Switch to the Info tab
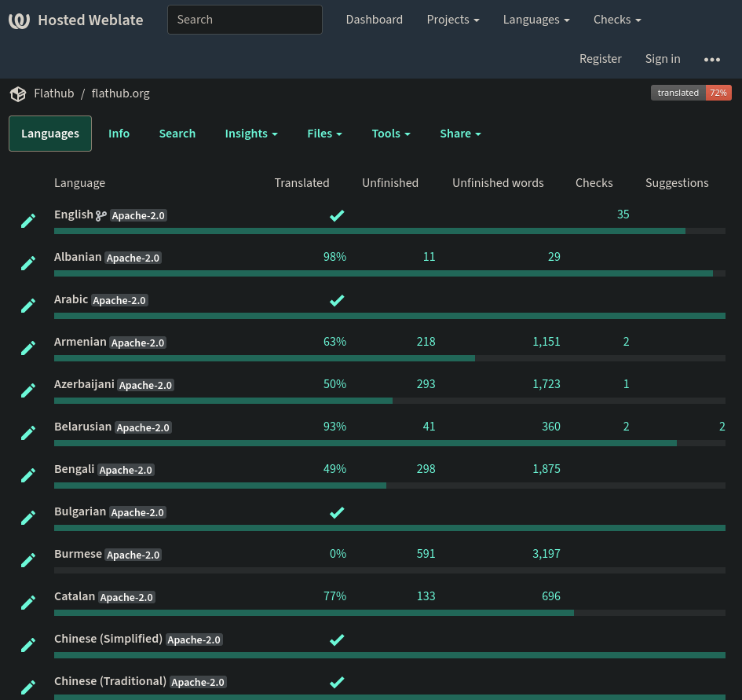The height and width of the screenshot is (700, 742). (x=119, y=134)
